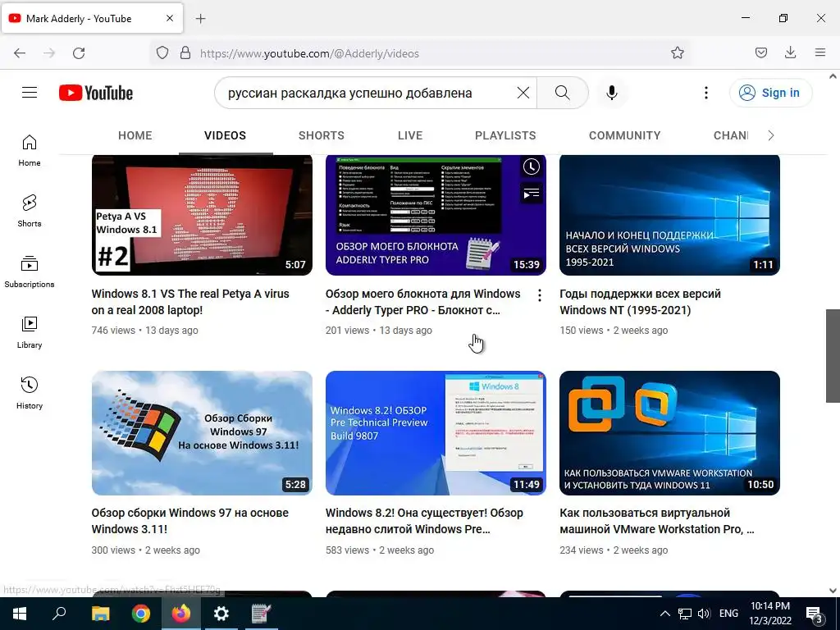Close the Mark Adderly - YouTube tab
840x630 pixels.
169,18
